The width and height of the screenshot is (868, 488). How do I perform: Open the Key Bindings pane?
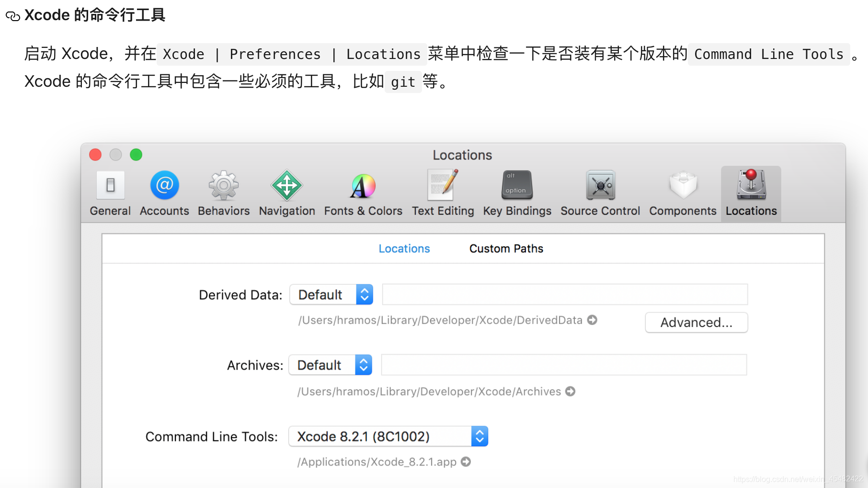point(517,194)
